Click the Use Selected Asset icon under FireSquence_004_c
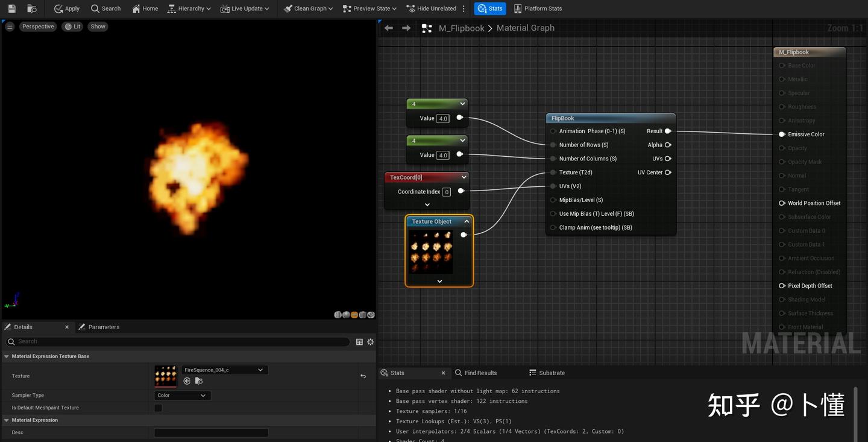Viewport: 868px width, 442px height. coord(187,381)
